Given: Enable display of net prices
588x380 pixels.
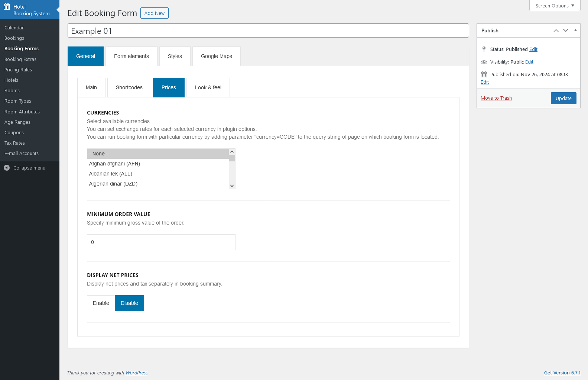Looking at the screenshot, I should 101,303.
